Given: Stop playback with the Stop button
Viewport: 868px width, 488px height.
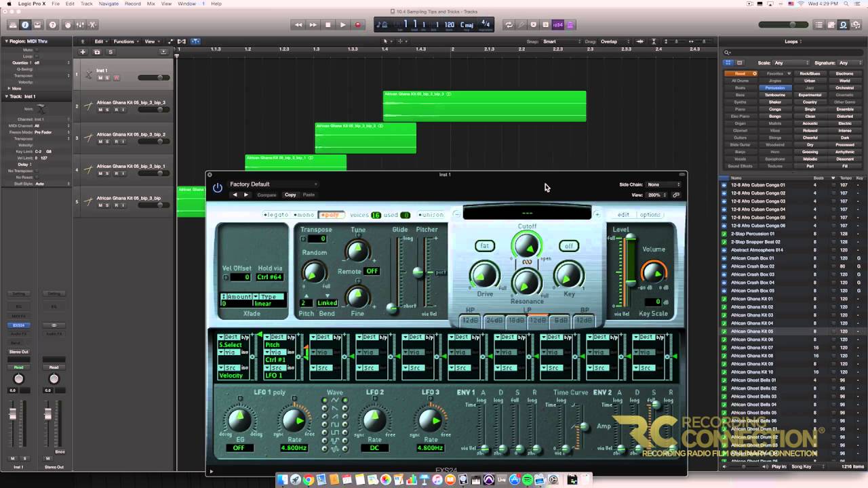Looking at the screenshot, I should click(x=328, y=25).
